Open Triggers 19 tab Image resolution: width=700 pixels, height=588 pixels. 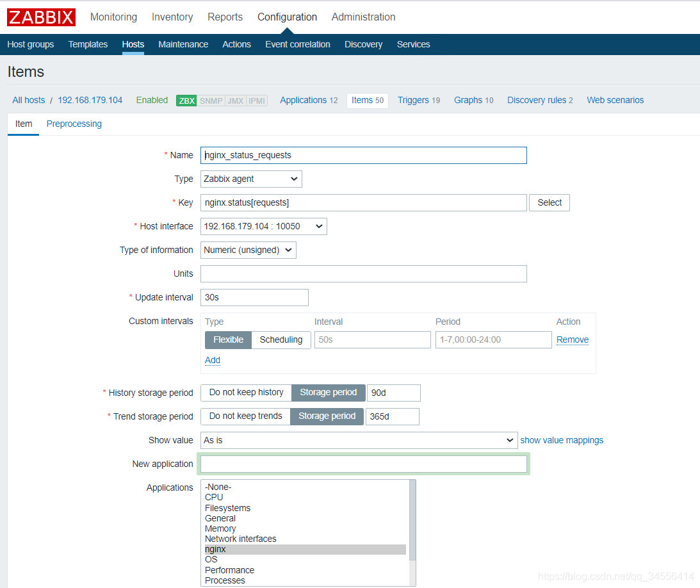coord(419,100)
